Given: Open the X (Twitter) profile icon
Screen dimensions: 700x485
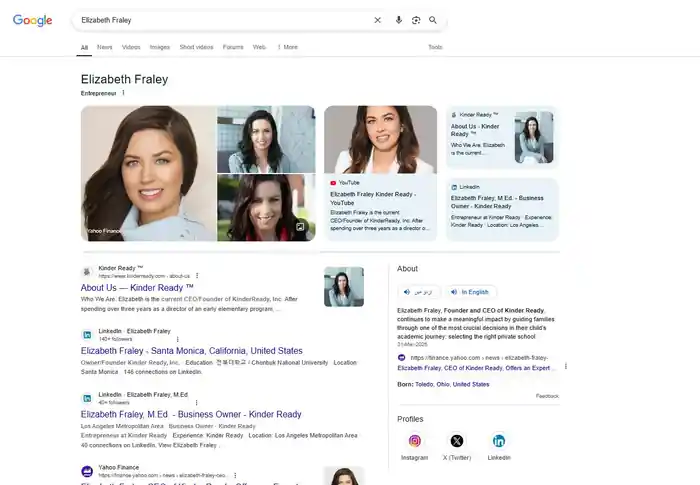Looking at the screenshot, I should point(457,441).
